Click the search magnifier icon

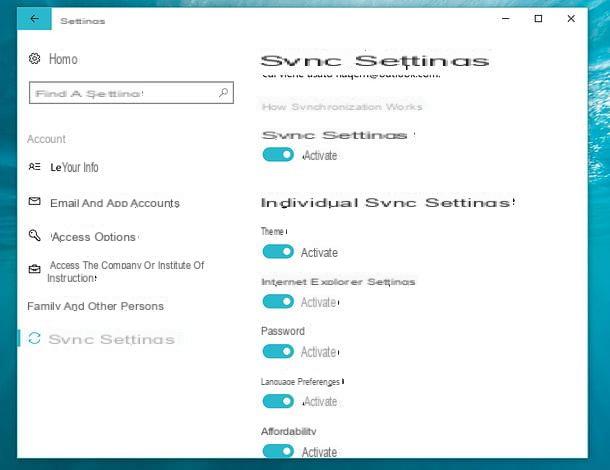(x=223, y=93)
